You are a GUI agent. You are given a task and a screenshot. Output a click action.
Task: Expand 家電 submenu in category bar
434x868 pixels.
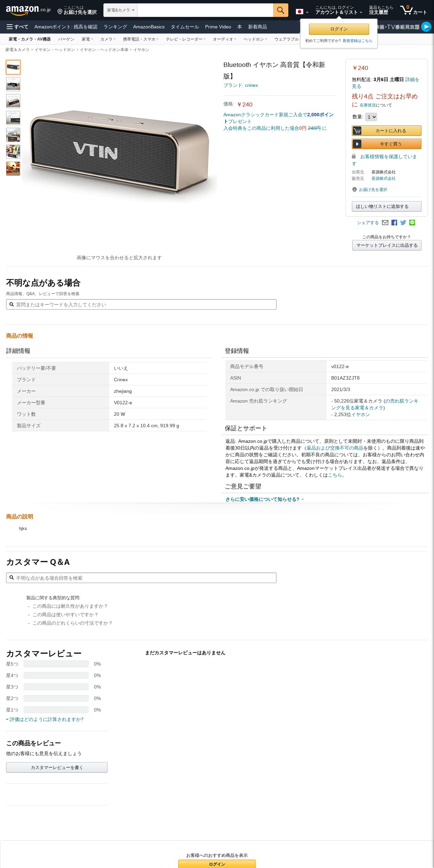point(87,39)
